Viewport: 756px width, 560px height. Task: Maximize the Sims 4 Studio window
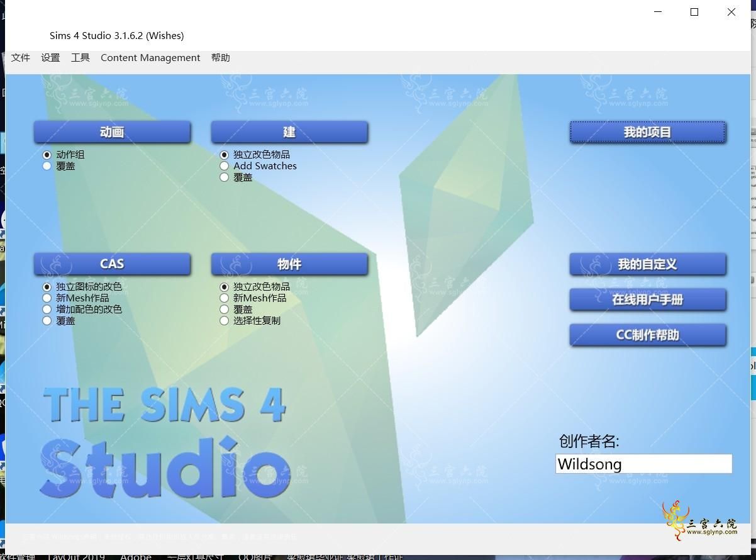[x=694, y=12]
